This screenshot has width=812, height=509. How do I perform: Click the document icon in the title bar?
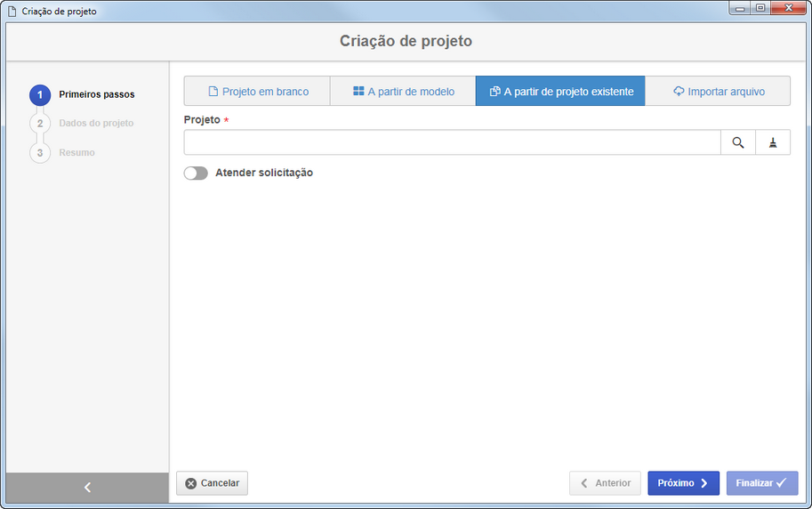[12, 11]
